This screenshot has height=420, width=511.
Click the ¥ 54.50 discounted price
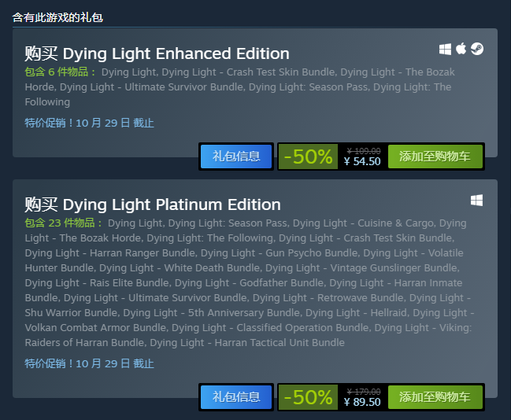tap(362, 161)
